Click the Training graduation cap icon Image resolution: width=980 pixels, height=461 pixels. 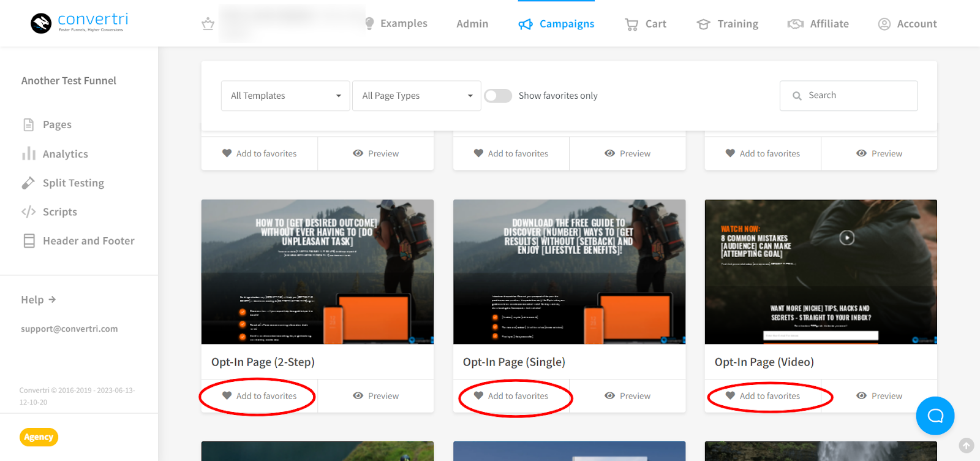703,24
